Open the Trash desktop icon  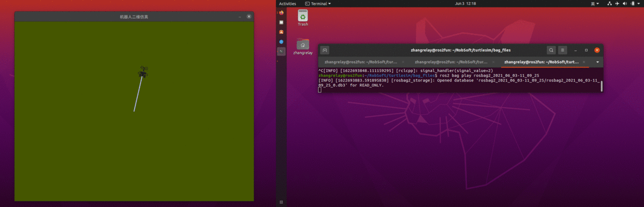point(303,18)
